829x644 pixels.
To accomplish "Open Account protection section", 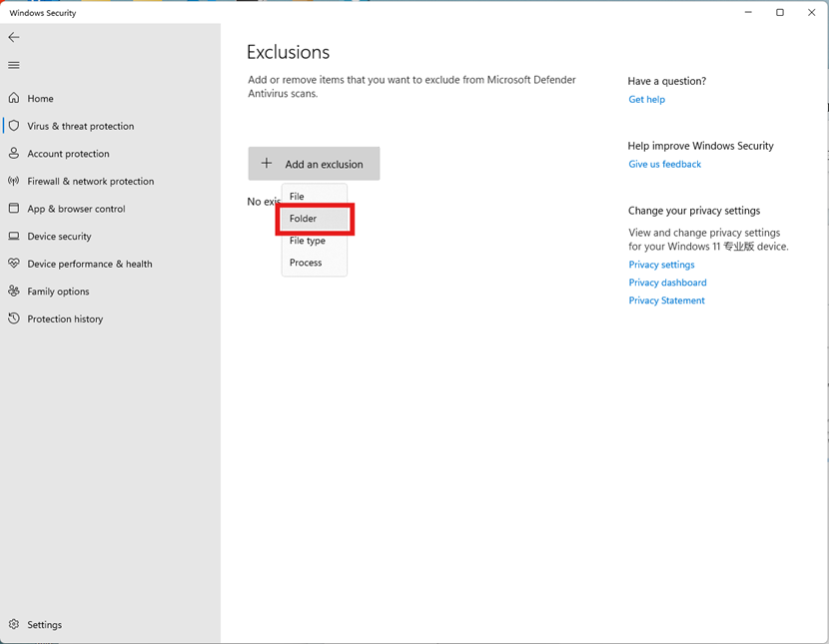I will point(110,153).
